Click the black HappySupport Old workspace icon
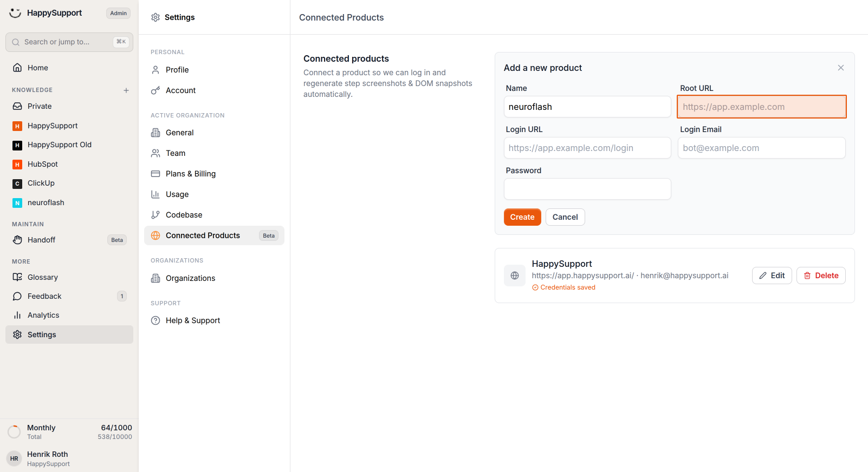Image resolution: width=868 pixels, height=472 pixels. tap(17, 145)
